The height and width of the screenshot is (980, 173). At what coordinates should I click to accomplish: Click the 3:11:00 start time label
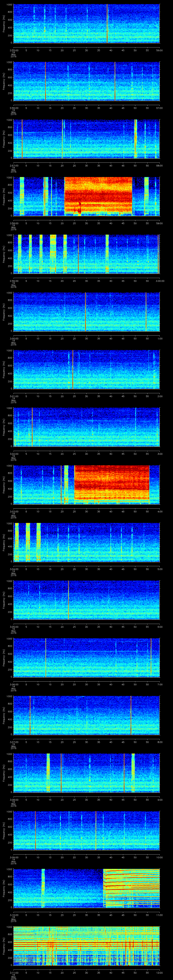pos(14,972)
